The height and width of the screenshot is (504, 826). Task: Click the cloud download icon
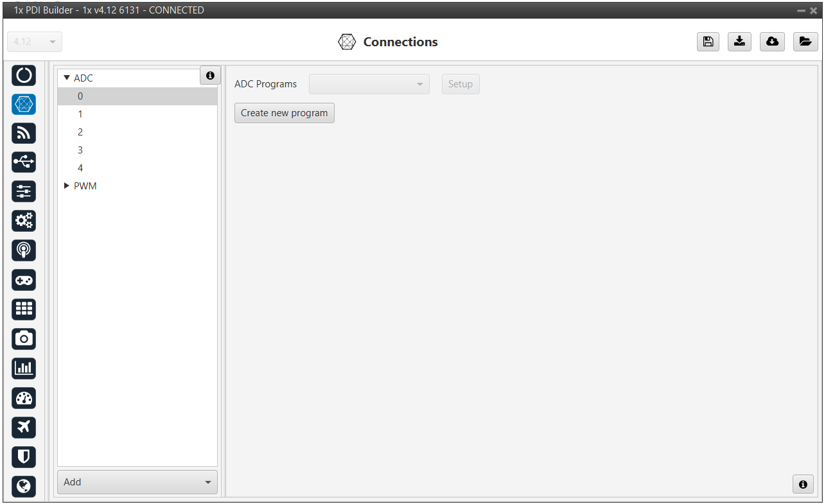772,42
